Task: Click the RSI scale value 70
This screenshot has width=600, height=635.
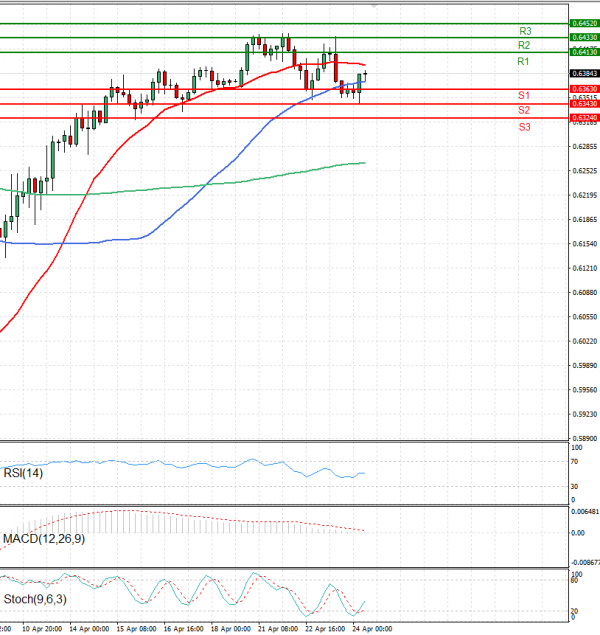Action: click(x=574, y=462)
